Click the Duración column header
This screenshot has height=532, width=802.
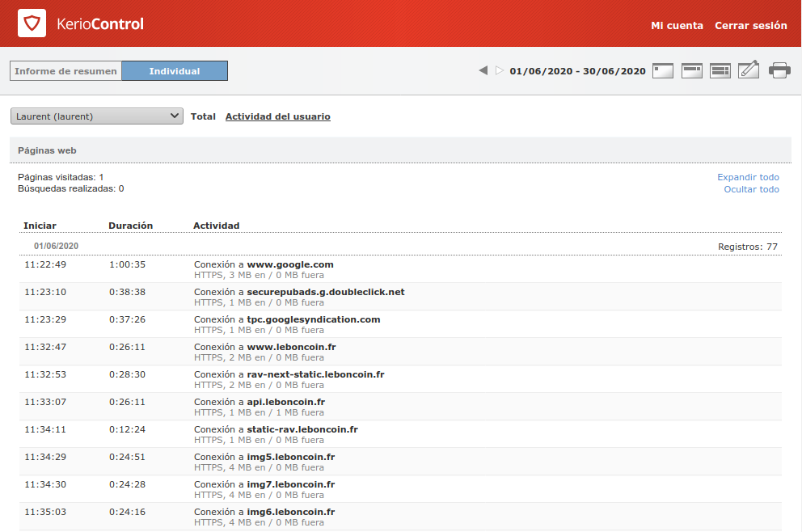[130, 226]
